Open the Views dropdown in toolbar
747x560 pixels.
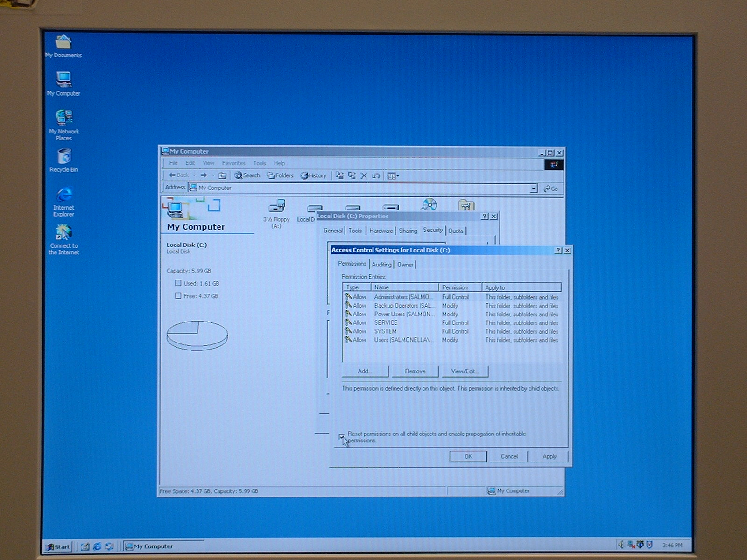pyautogui.click(x=393, y=176)
